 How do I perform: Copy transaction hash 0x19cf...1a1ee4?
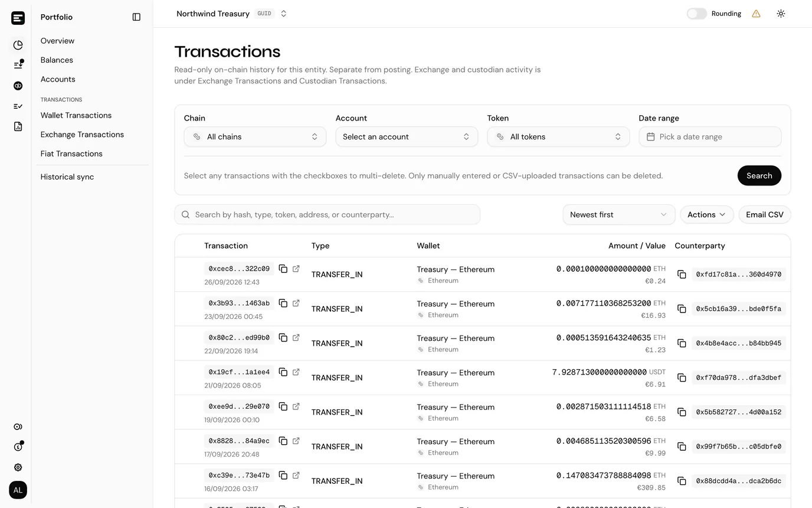click(x=283, y=372)
